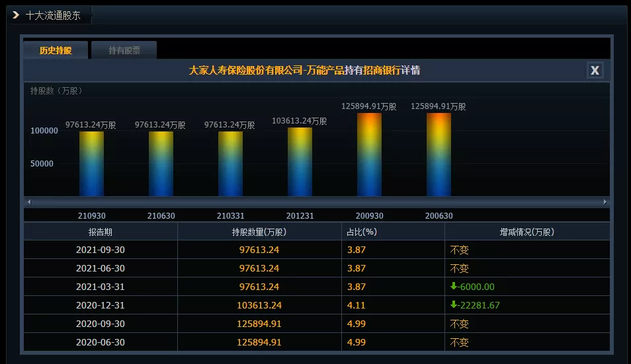Screen dimensions: 631x364
Task: Open the 持有股票 tab
Action: click(x=124, y=50)
